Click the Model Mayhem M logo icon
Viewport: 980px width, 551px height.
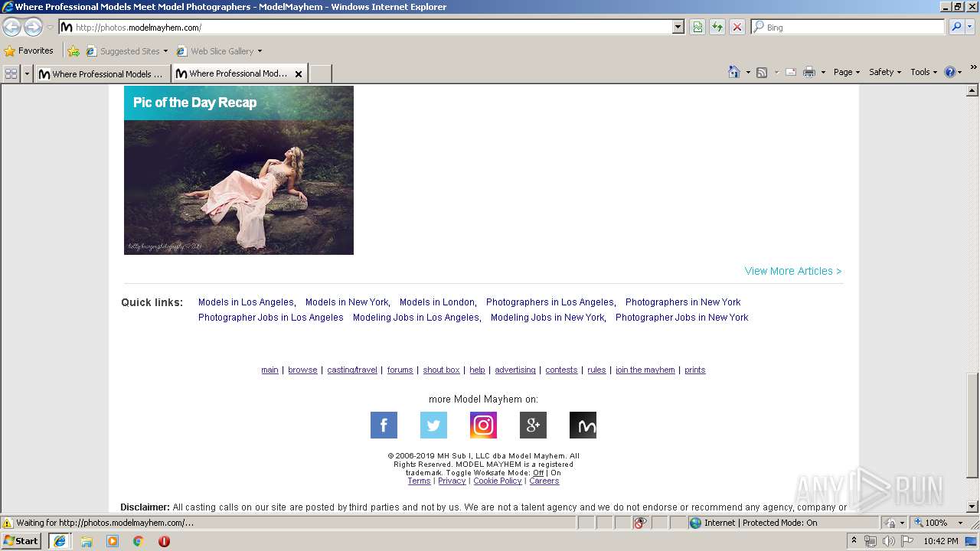point(583,425)
